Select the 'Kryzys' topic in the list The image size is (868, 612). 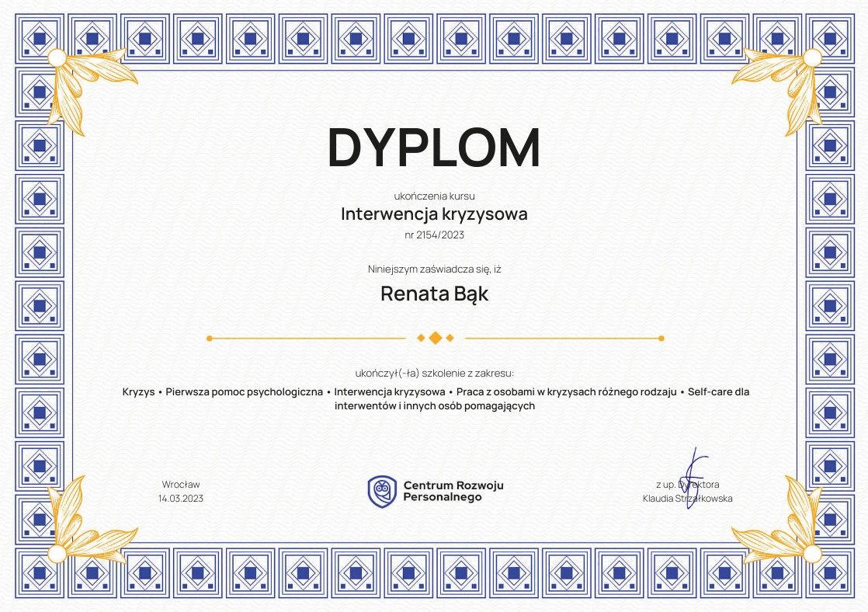tap(137, 391)
